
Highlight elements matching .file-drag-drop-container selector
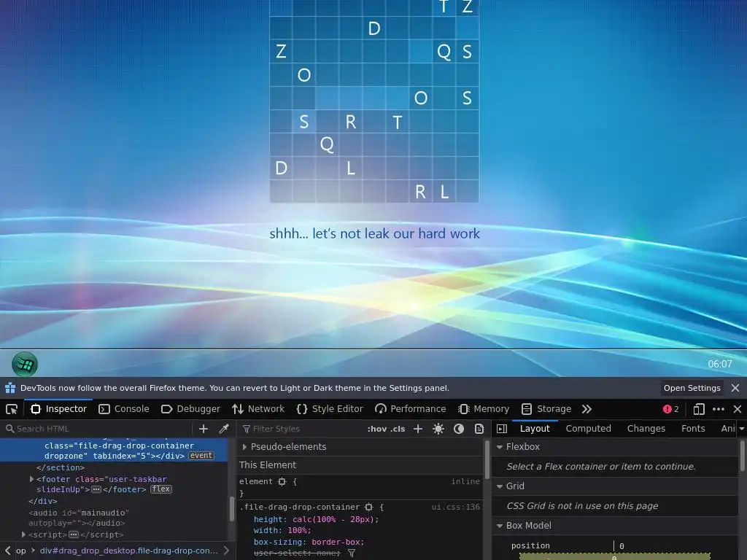click(x=368, y=507)
